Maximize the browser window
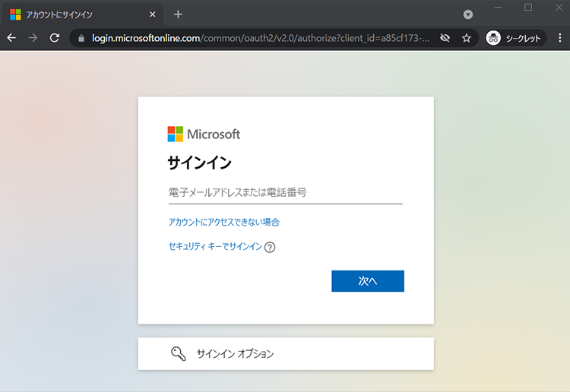The height and width of the screenshot is (392, 570). (528, 8)
